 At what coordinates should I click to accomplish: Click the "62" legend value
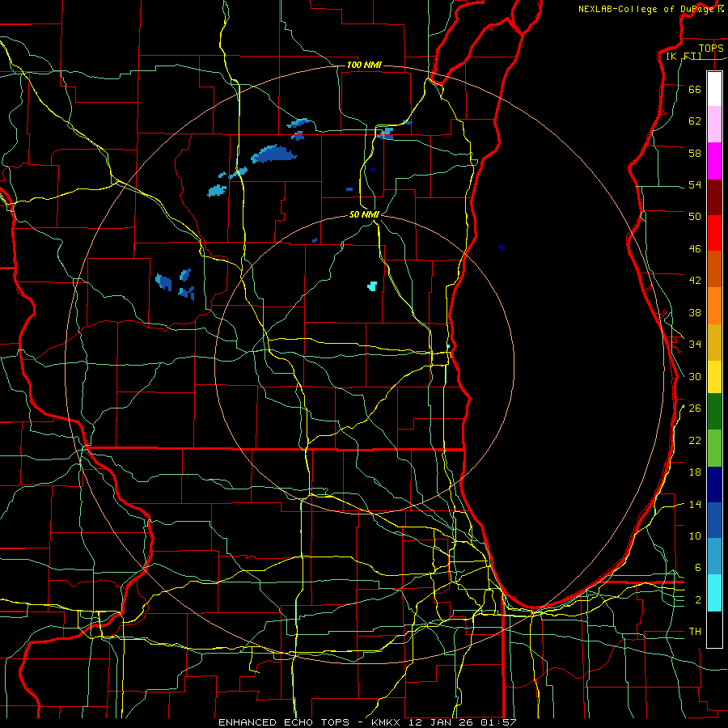[x=695, y=121]
